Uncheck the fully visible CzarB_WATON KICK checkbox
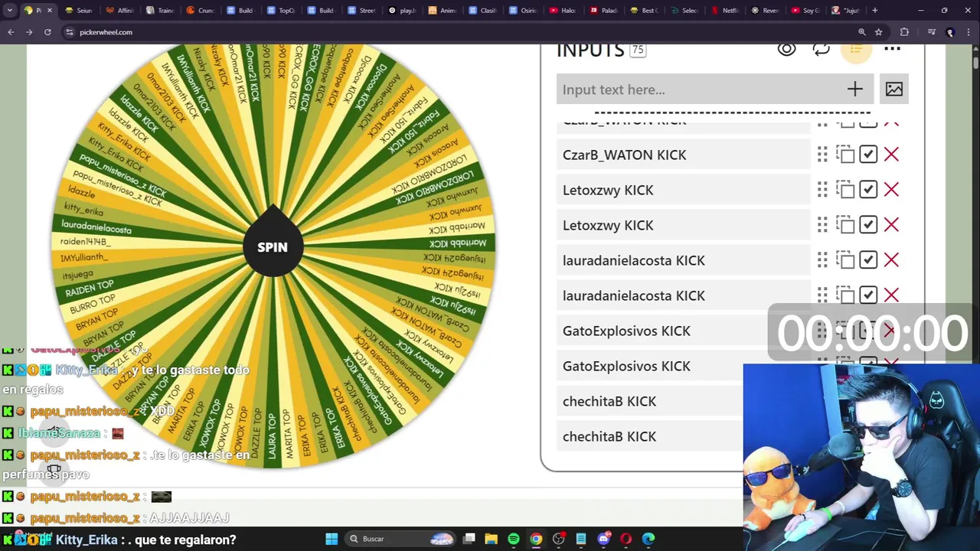The image size is (980, 551). click(868, 155)
